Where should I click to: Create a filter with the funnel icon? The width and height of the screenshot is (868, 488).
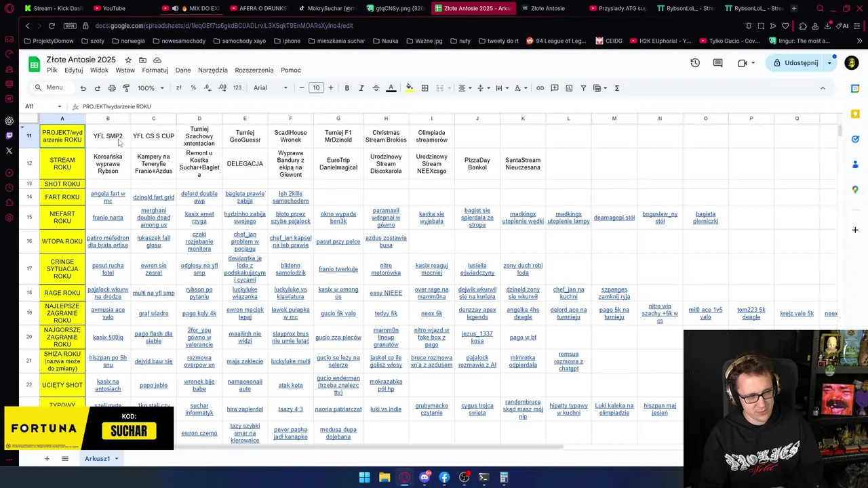pyautogui.click(x=583, y=88)
